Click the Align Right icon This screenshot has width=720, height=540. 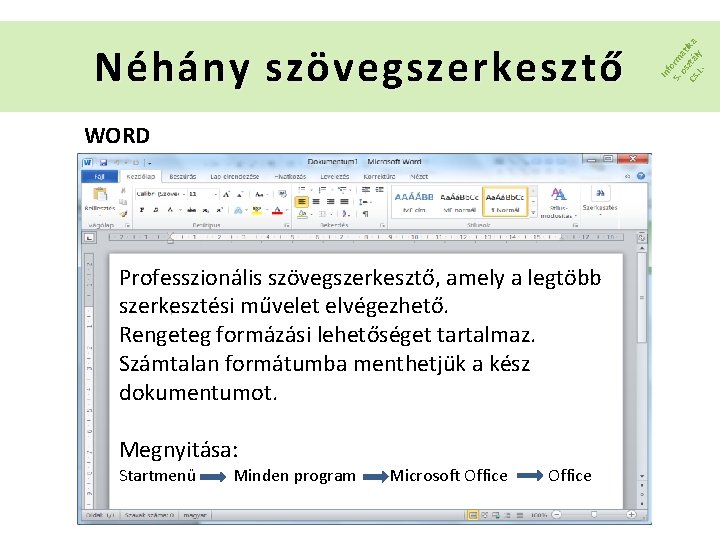[x=330, y=202]
